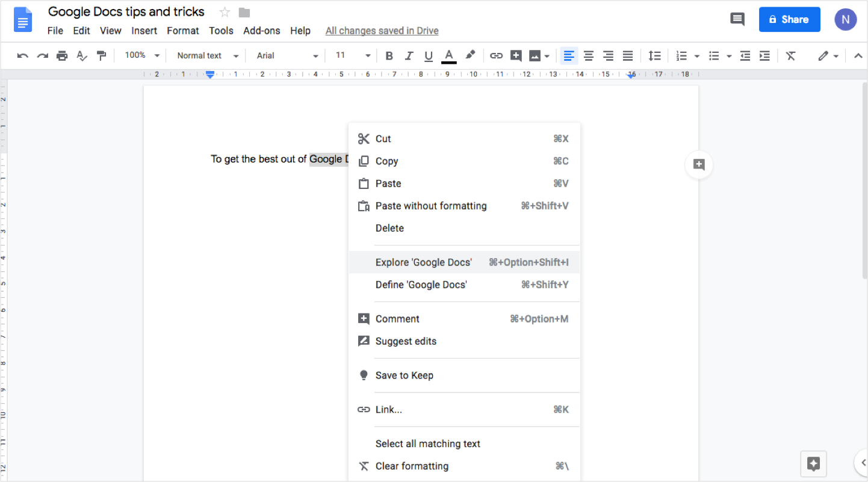Select the Paint format roller icon
Screen dimensions: 868x482
[x=101, y=56]
